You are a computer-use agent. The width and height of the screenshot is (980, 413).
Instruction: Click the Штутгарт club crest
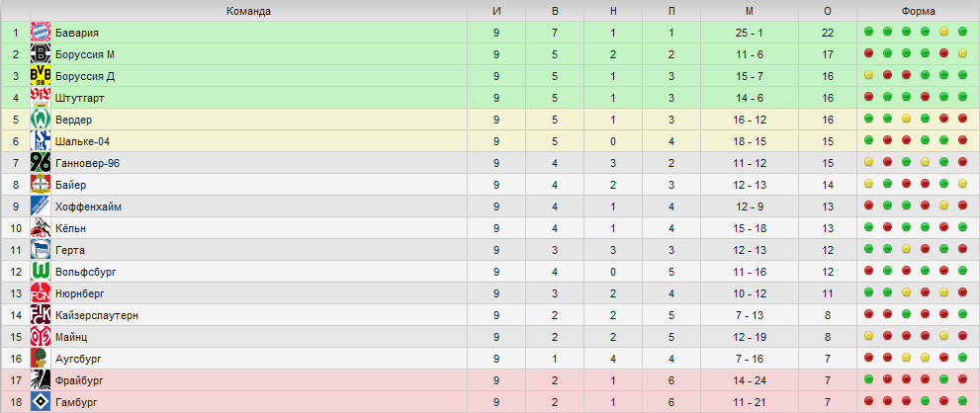point(41,98)
